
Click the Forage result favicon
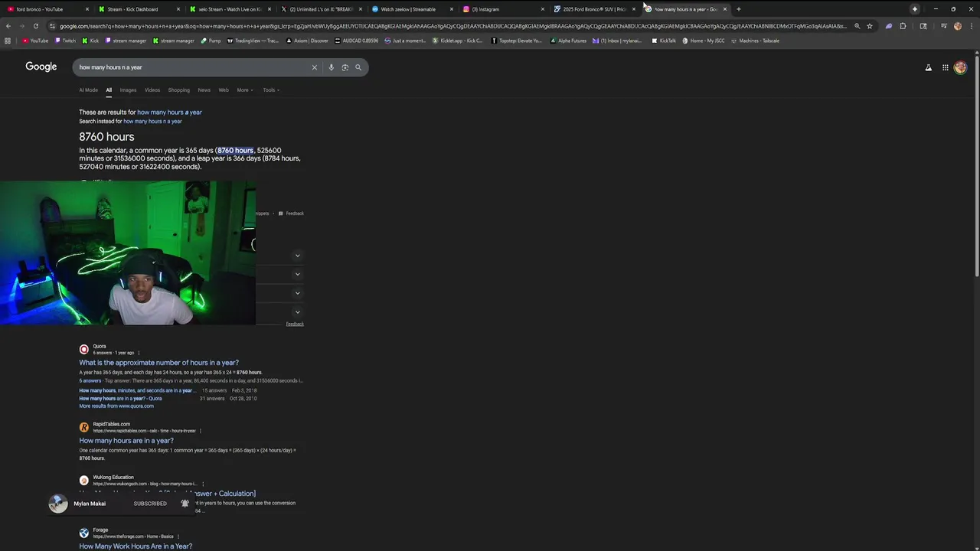[x=84, y=533]
